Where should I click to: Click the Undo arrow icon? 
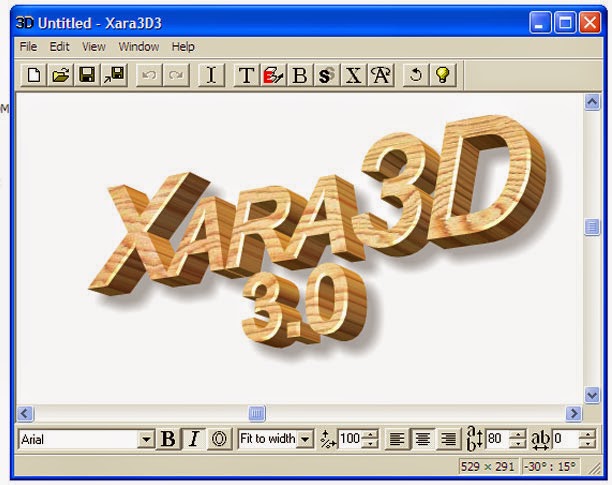pyautogui.click(x=149, y=75)
